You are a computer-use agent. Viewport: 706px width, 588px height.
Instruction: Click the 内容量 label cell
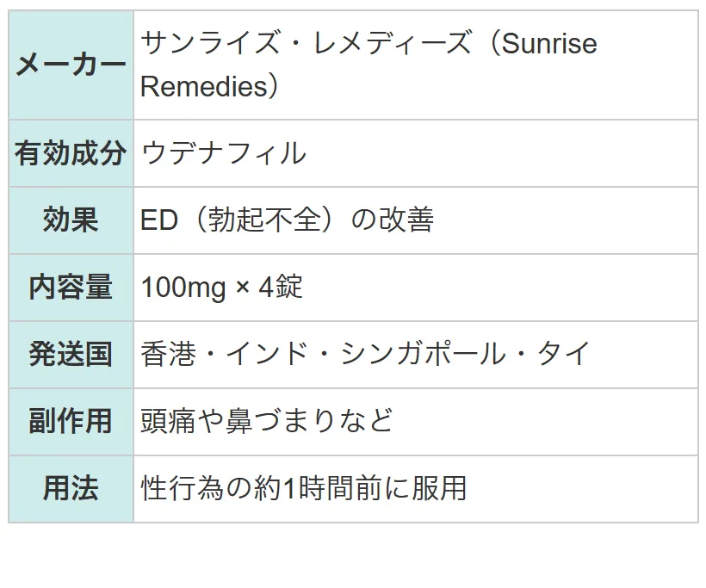(71, 288)
